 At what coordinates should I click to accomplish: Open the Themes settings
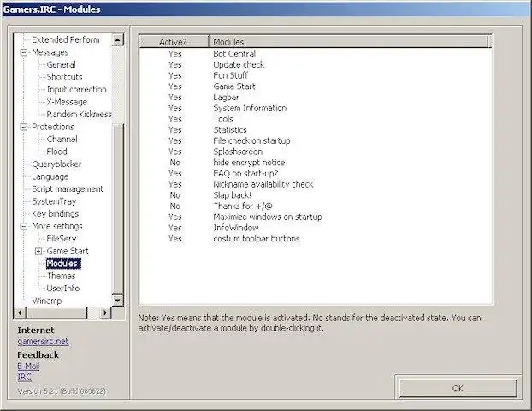coord(61,277)
